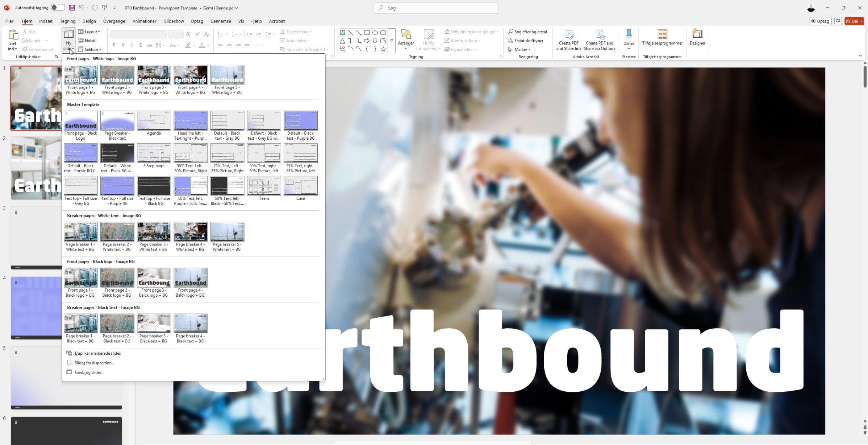Click the Optag record button
Viewport: 868px width, 445px height.
pyautogui.click(x=820, y=21)
